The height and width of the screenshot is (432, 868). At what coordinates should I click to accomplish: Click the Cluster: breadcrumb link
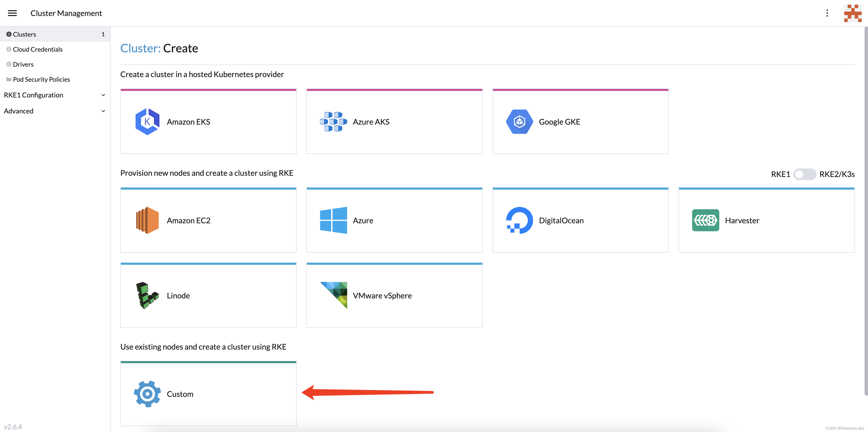point(140,48)
